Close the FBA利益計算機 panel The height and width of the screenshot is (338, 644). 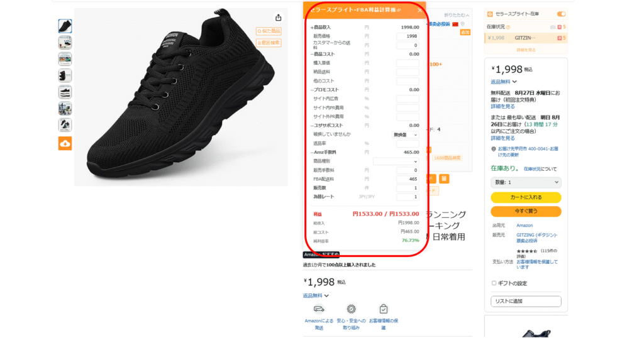pyautogui.click(x=419, y=10)
